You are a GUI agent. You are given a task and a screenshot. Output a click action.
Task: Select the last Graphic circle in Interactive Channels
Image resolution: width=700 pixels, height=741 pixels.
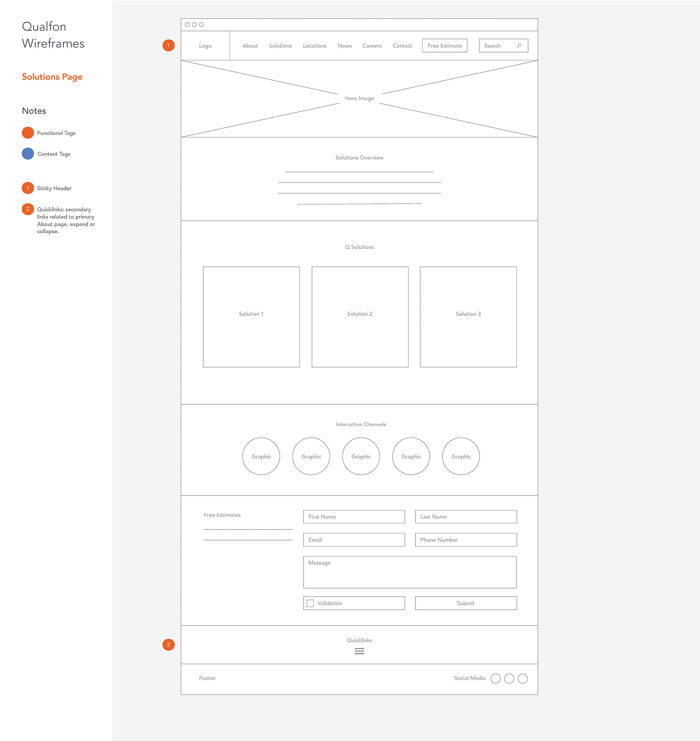point(461,456)
